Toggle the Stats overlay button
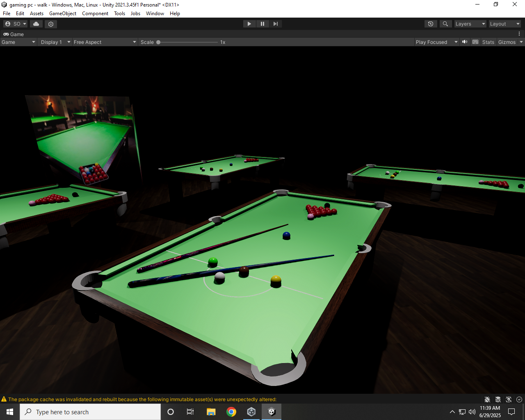This screenshot has height=420, width=525. [488, 42]
